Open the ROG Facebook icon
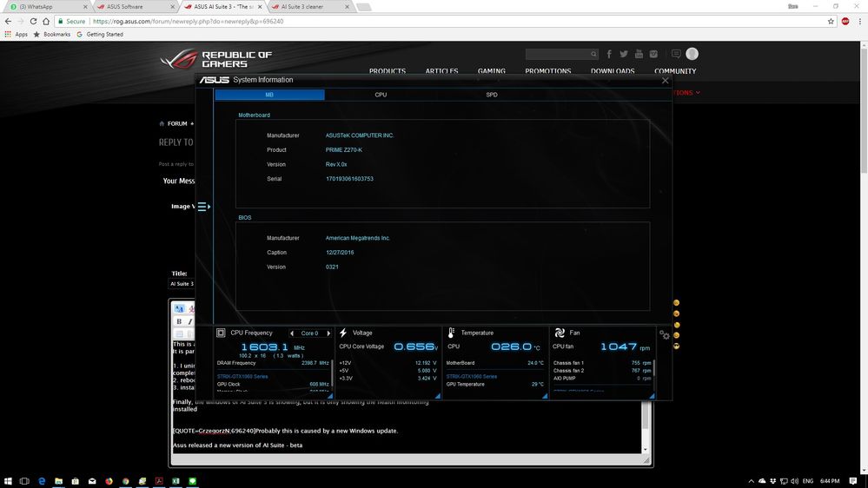 coord(609,54)
